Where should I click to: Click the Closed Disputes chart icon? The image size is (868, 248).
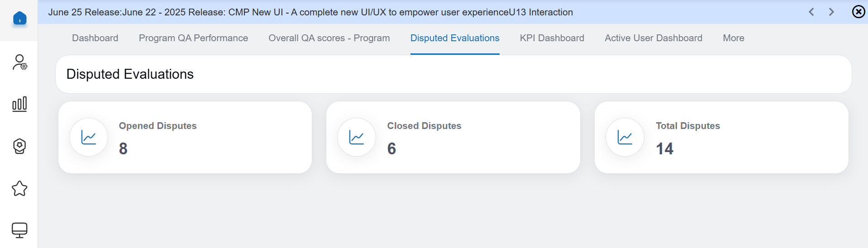click(x=357, y=137)
